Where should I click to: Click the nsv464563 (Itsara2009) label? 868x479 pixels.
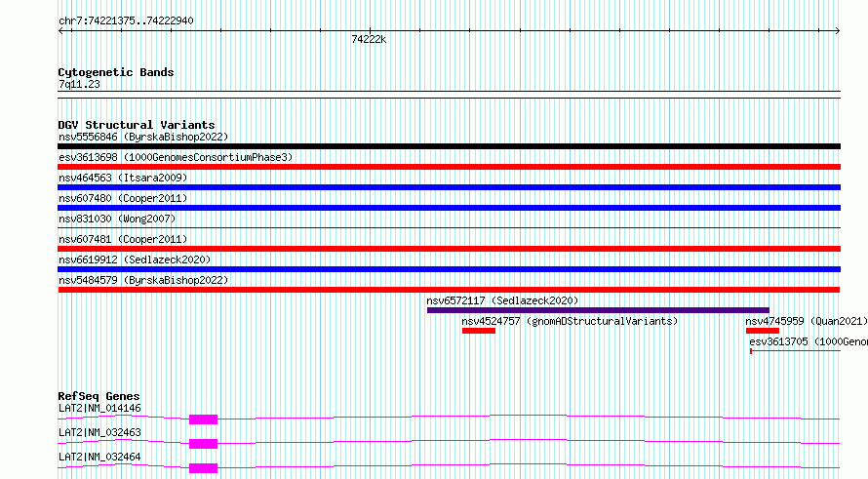[x=123, y=178]
